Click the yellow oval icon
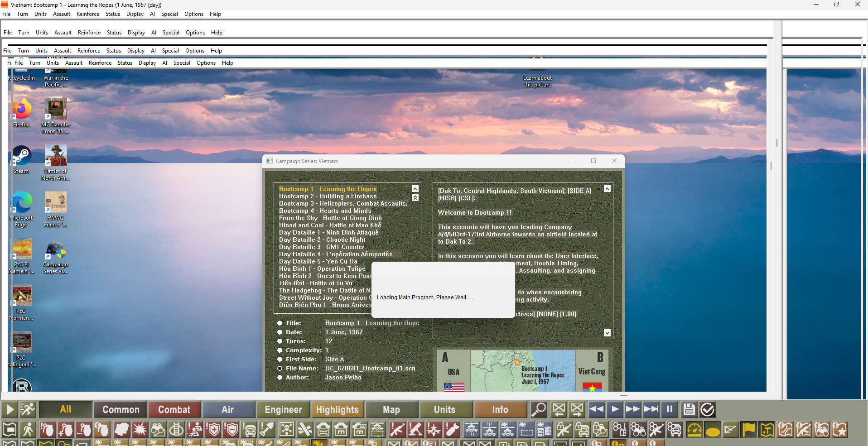Viewport: 868px width, 446px height. 713,429
